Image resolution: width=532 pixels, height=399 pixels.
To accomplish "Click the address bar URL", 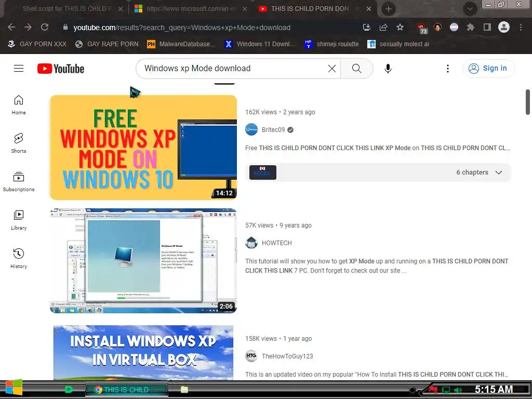I will pos(182,28).
